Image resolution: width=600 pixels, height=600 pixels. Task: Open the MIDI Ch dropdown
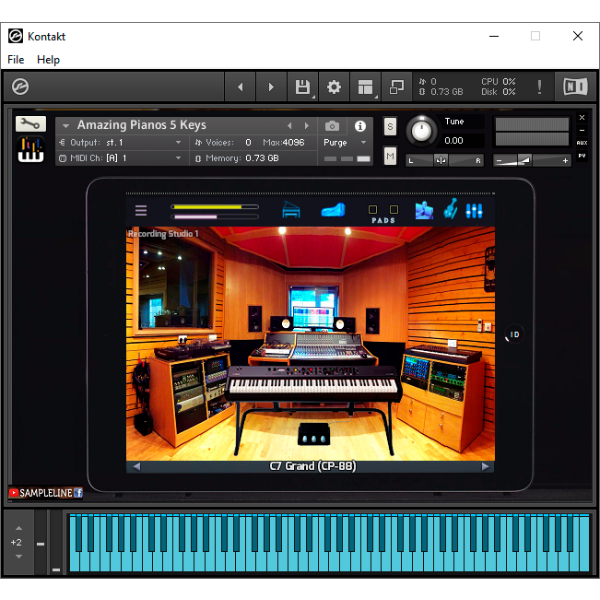(x=122, y=158)
